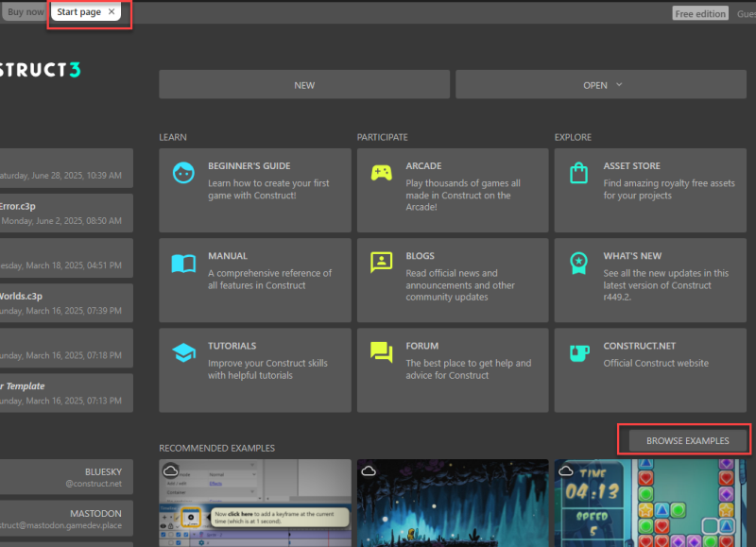The width and height of the screenshot is (756, 547).
Task: Open the Beginner's Guide title link
Action: 249,165
